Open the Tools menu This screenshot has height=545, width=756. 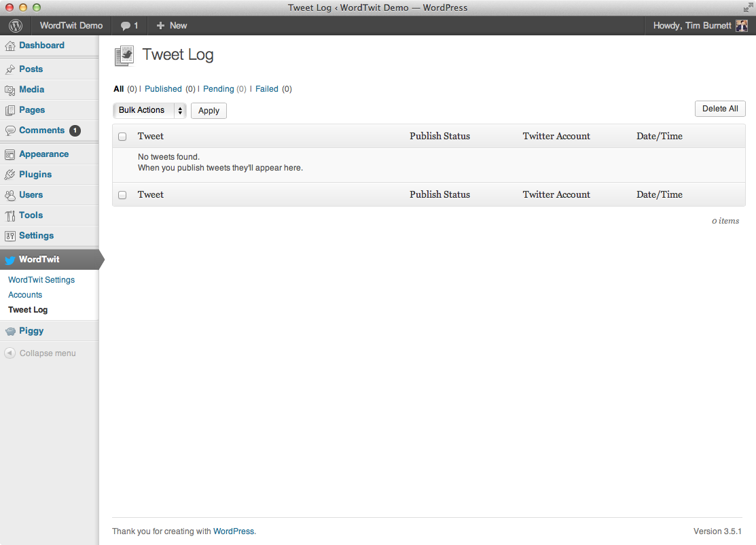tap(31, 215)
